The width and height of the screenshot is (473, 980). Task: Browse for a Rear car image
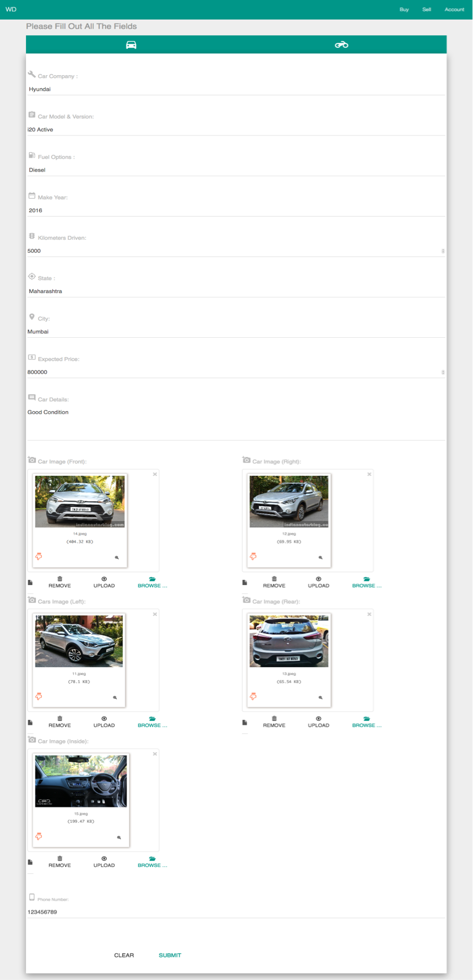pos(367,722)
